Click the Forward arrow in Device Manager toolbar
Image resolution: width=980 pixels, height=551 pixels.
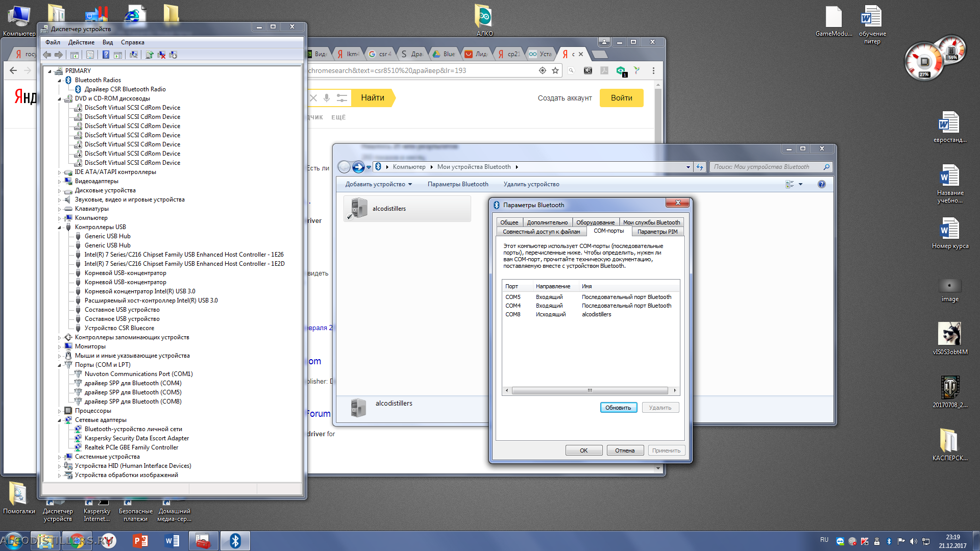click(59, 55)
